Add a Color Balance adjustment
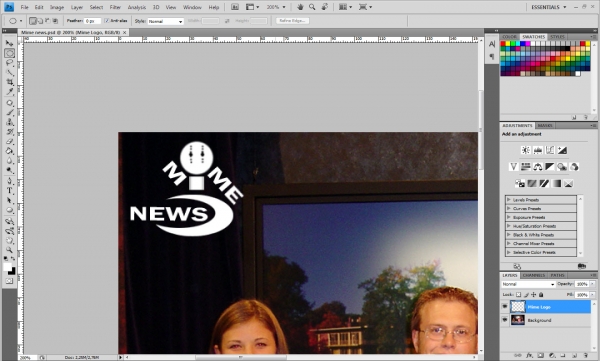This screenshot has height=361, width=600. click(x=538, y=167)
